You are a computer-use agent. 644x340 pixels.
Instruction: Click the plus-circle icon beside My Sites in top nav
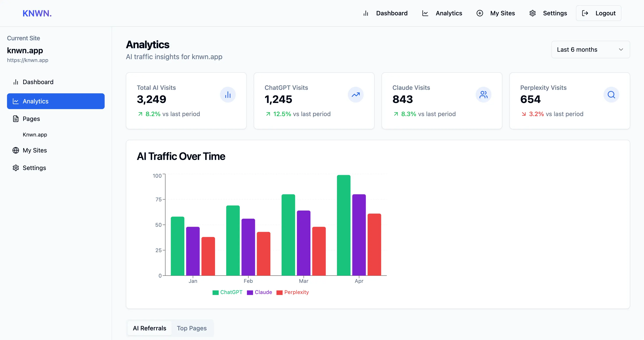(480, 13)
